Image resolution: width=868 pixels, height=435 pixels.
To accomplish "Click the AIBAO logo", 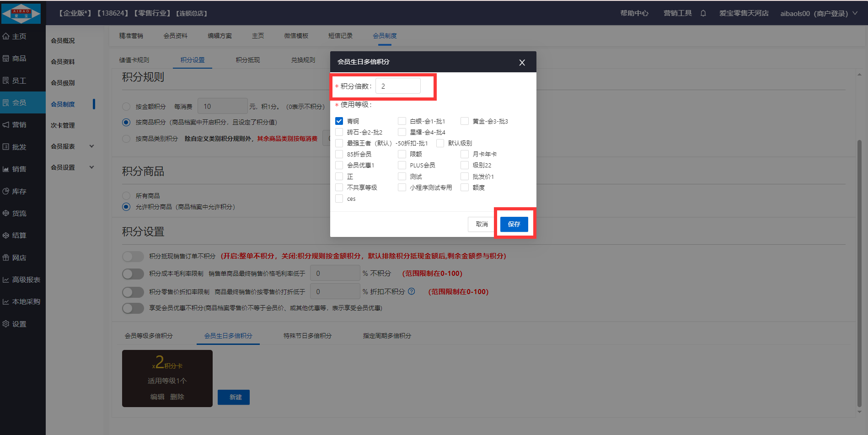I will click(x=21, y=13).
